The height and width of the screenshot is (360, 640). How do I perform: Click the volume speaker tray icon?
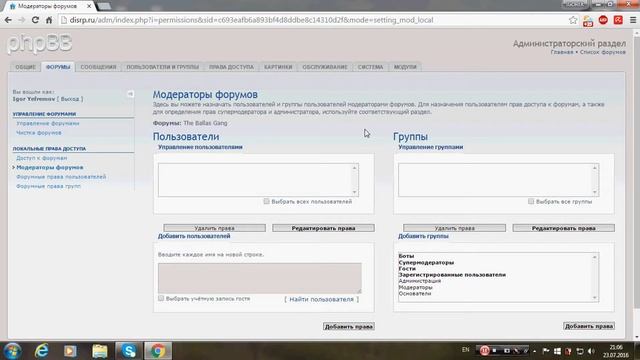[x=591, y=351]
